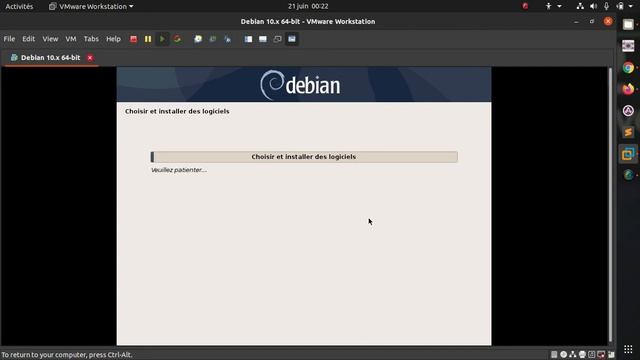Click the console view toolbar icon

click(263, 39)
